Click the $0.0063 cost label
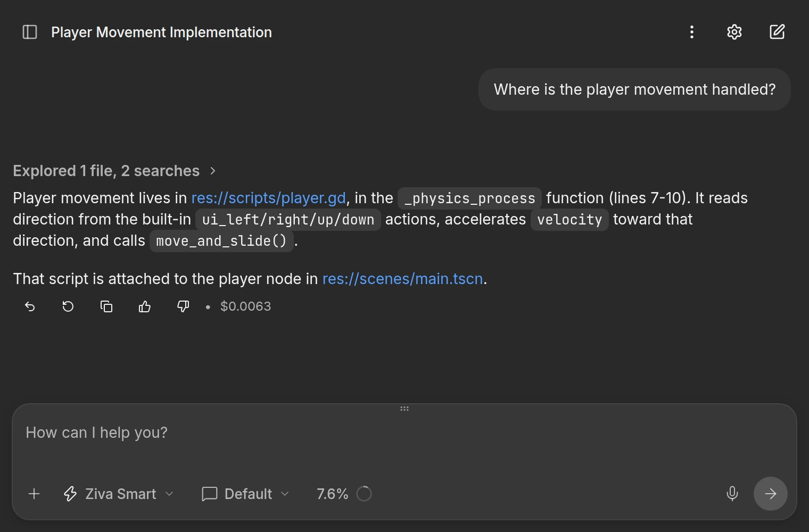Image resolution: width=809 pixels, height=532 pixels. pos(245,306)
